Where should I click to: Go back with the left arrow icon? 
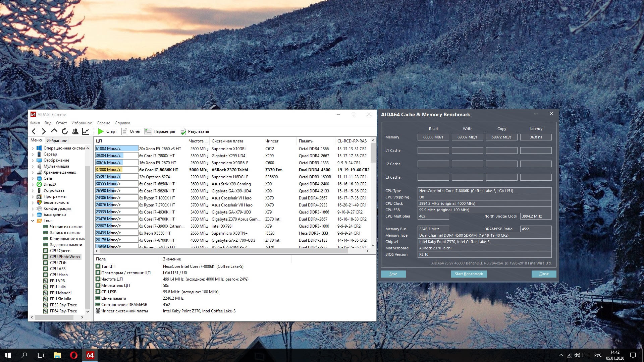pyautogui.click(x=34, y=131)
